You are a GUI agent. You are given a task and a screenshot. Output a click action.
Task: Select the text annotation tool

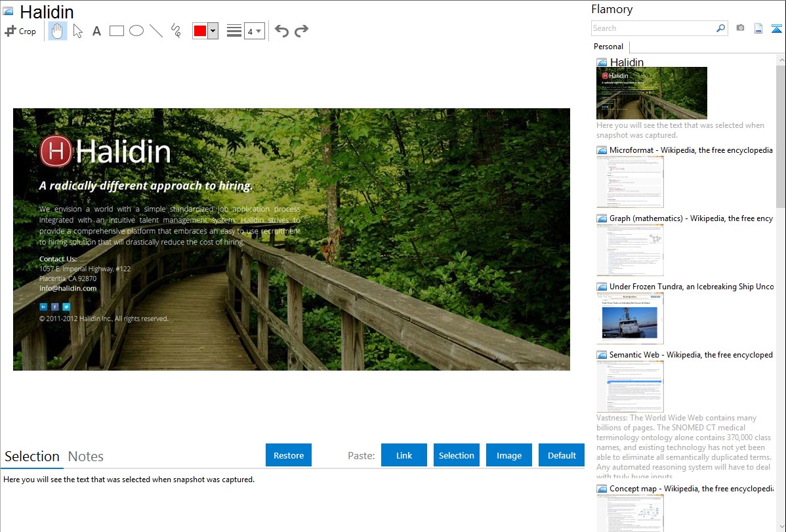(96, 31)
